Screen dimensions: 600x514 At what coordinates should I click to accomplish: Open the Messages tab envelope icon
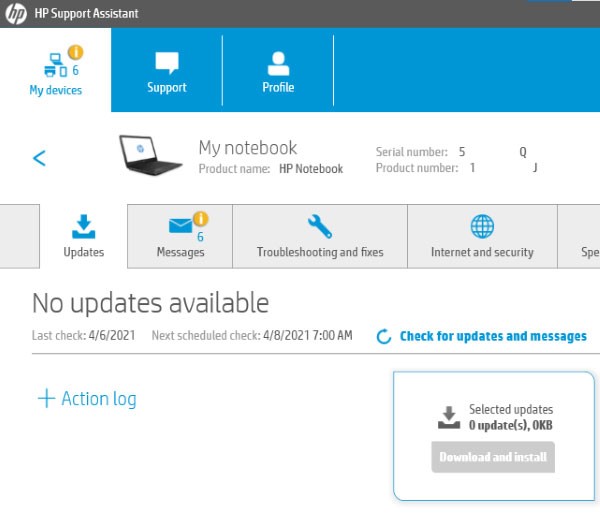point(180,225)
